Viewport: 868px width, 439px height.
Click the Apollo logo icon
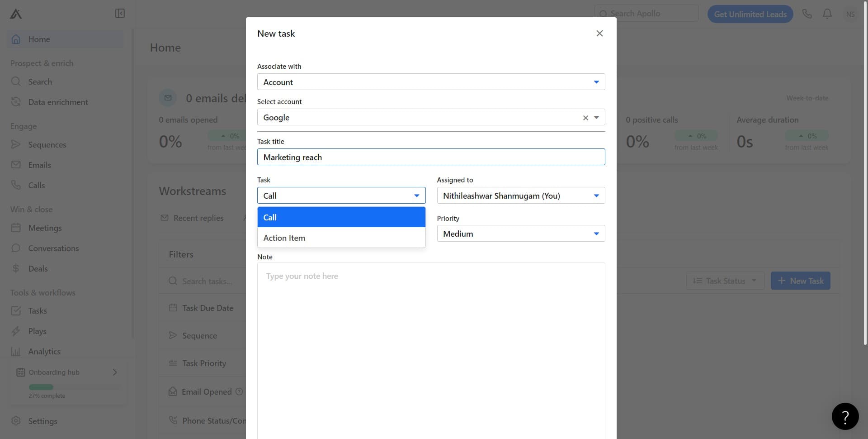(16, 14)
